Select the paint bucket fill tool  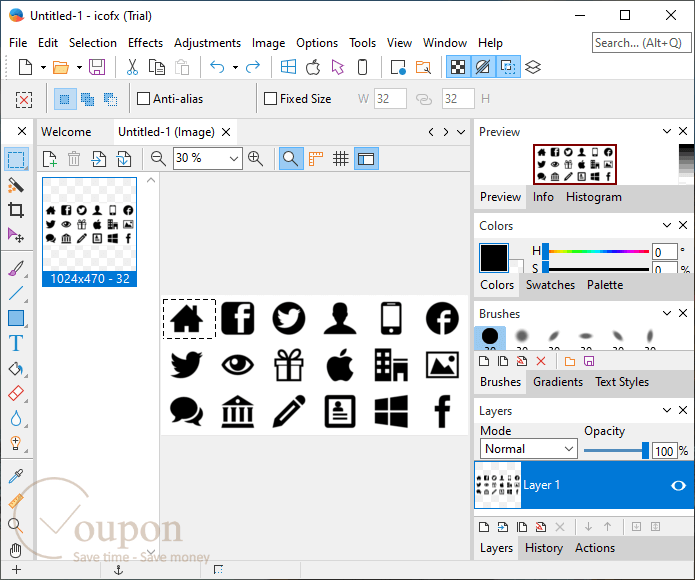(x=16, y=368)
